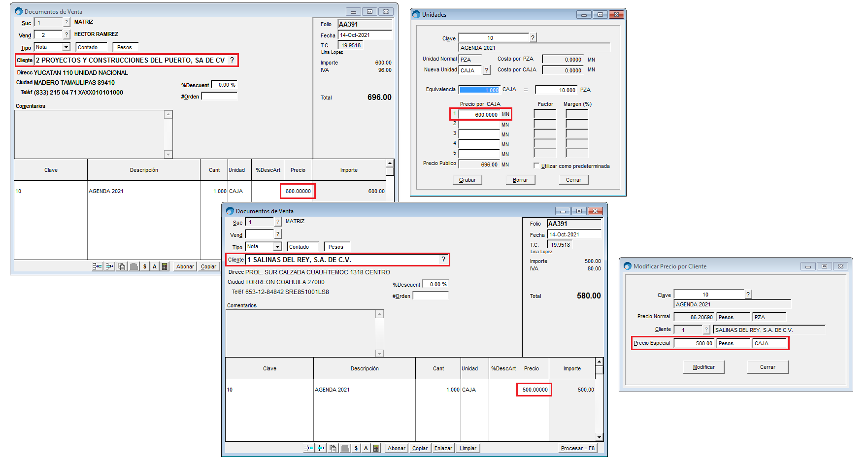Open the calculator icon in the PROYECTOS sale window

coord(165,266)
